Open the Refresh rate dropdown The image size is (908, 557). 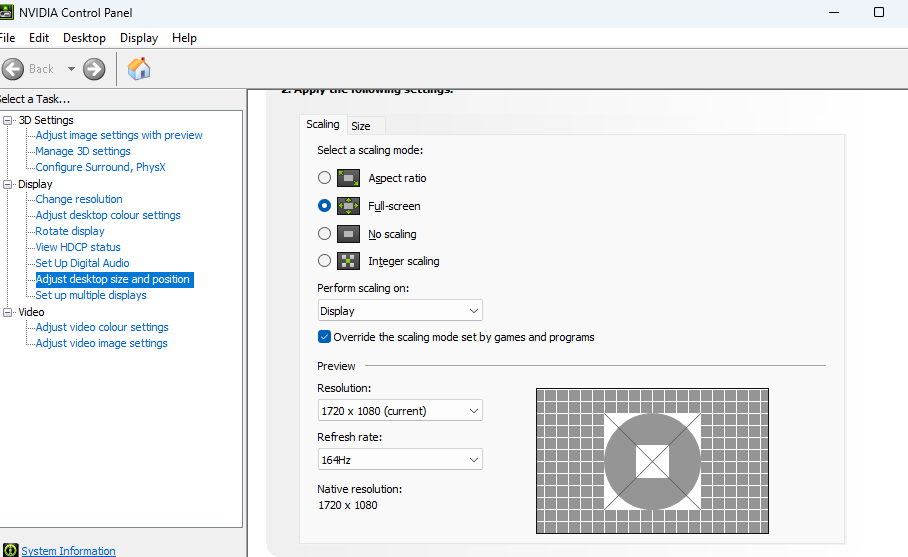coord(400,460)
